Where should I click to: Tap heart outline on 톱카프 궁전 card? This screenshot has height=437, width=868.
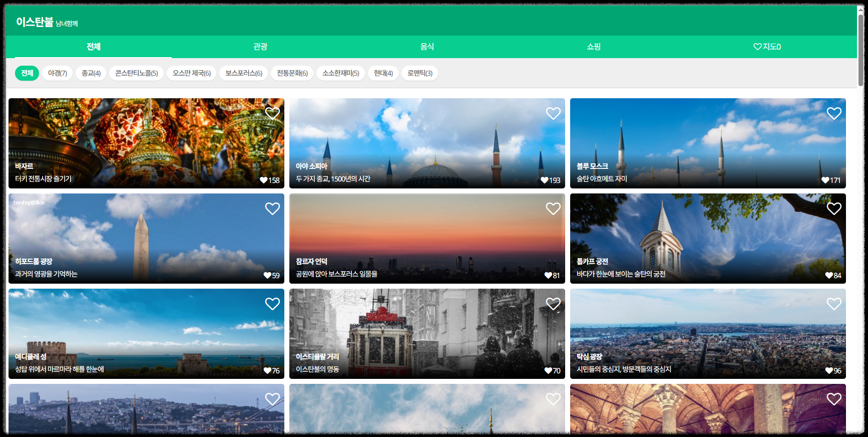pyautogui.click(x=834, y=208)
